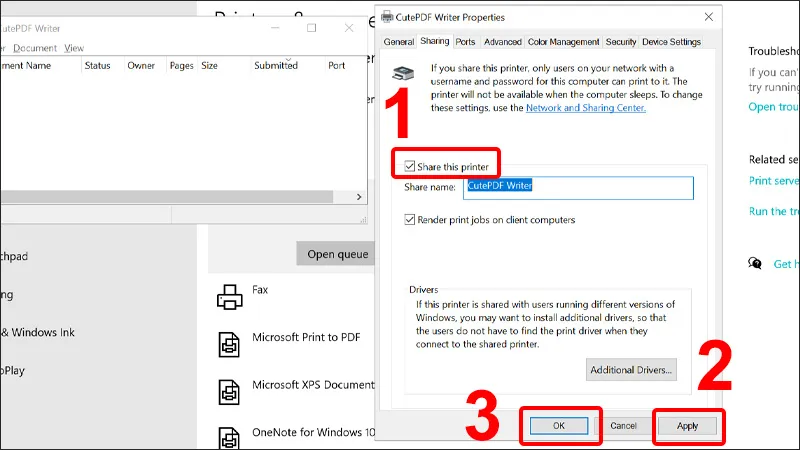Open the Color Management tab
Viewport: 800px width, 450px height.
tap(563, 42)
